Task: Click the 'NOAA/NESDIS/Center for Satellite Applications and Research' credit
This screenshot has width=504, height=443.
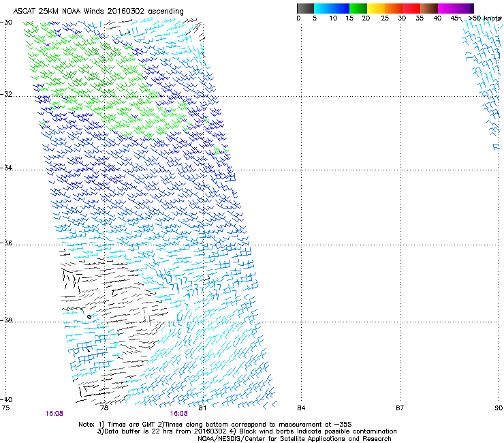Action: pos(294,439)
